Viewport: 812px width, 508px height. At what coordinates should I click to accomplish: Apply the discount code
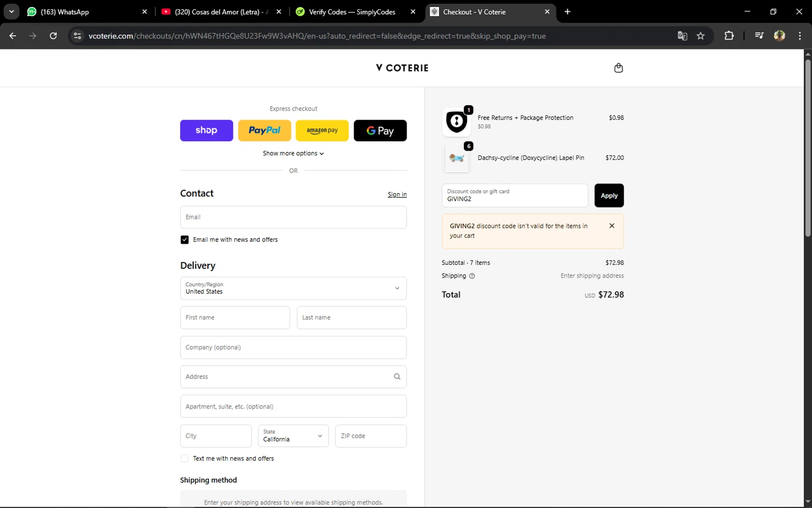click(609, 196)
